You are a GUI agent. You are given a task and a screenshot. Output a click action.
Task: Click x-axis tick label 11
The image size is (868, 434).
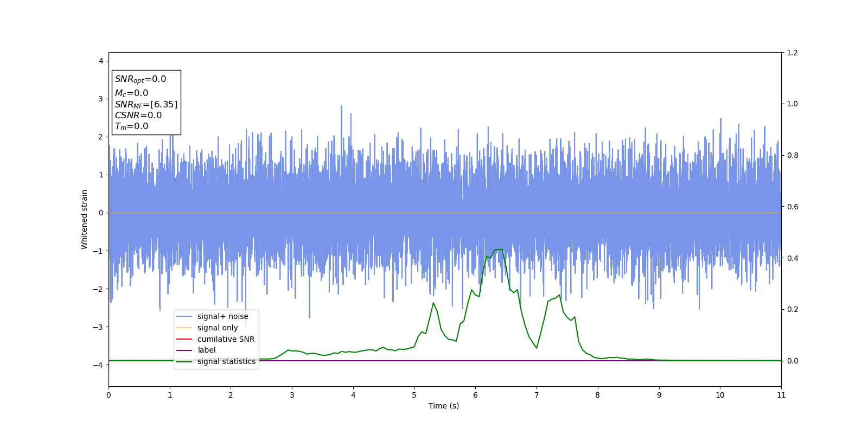781,395
